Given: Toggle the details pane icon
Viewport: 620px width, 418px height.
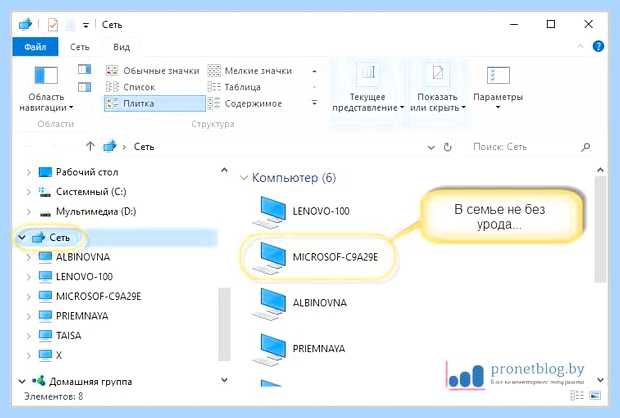Looking at the screenshot, I should pos(85,87).
